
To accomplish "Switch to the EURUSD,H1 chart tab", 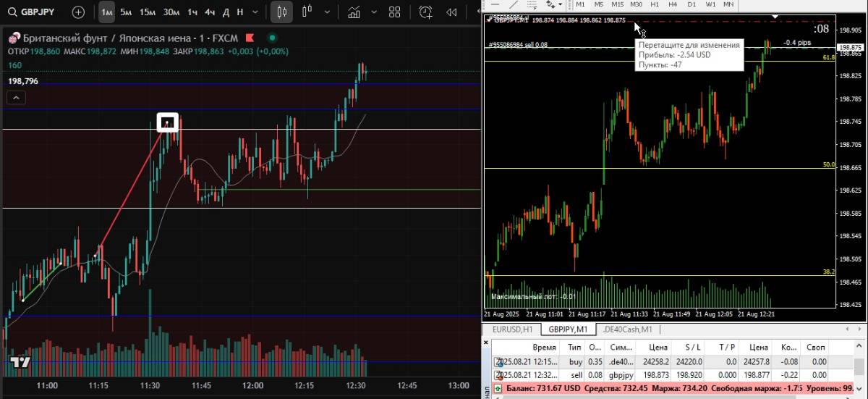I will (511, 329).
